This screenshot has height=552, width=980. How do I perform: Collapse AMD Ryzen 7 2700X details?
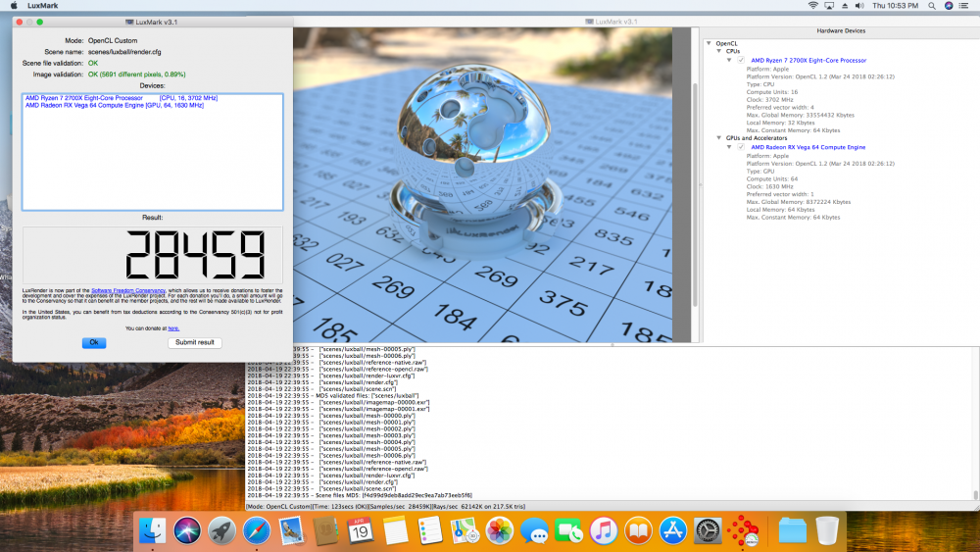[x=729, y=60]
